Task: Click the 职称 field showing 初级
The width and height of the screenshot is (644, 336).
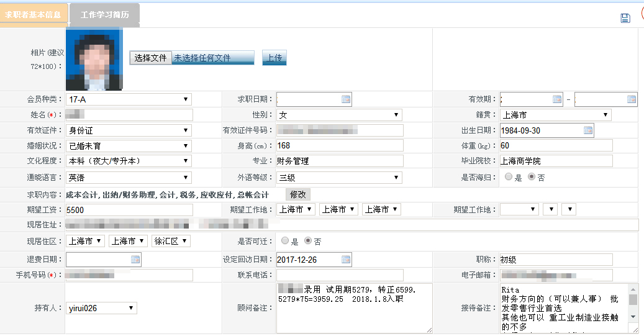Action: click(x=556, y=260)
